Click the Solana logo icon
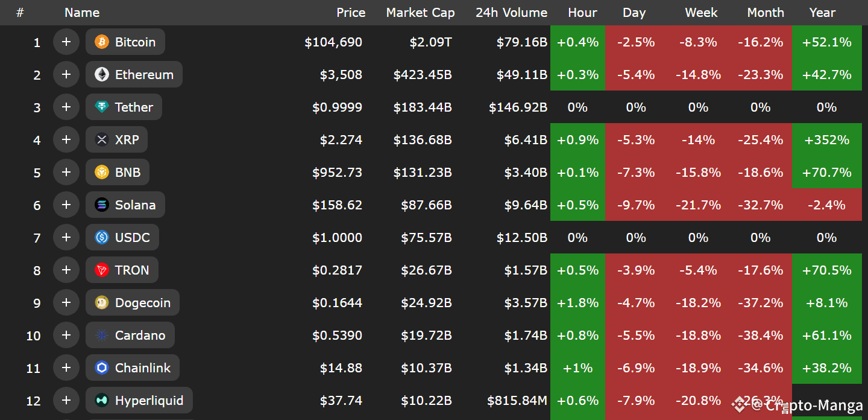Viewport: 868px width, 420px height. click(x=102, y=205)
